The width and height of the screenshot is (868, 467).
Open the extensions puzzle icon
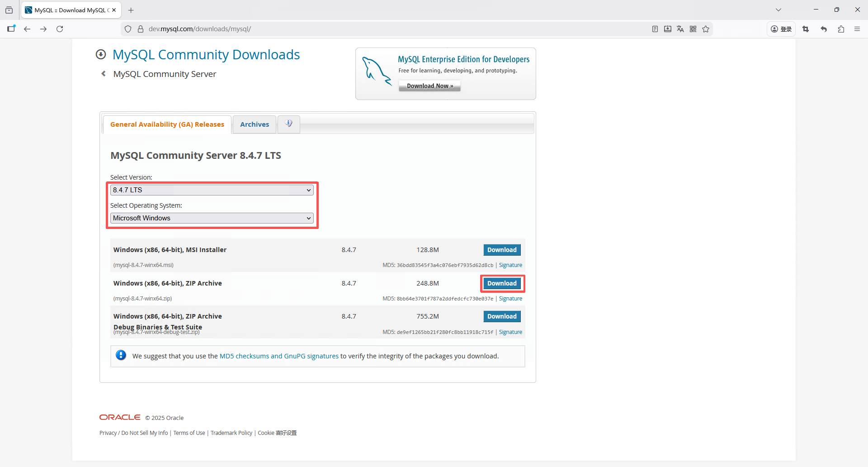click(841, 29)
